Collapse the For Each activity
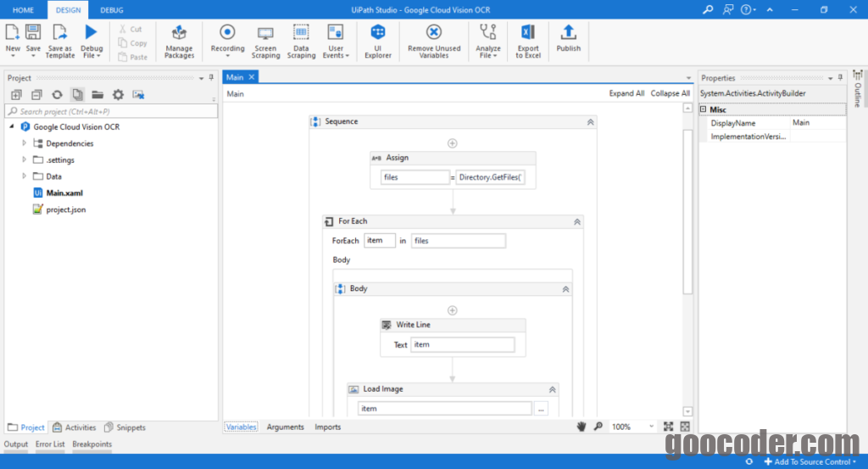This screenshot has height=469, width=868. [x=577, y=221]
